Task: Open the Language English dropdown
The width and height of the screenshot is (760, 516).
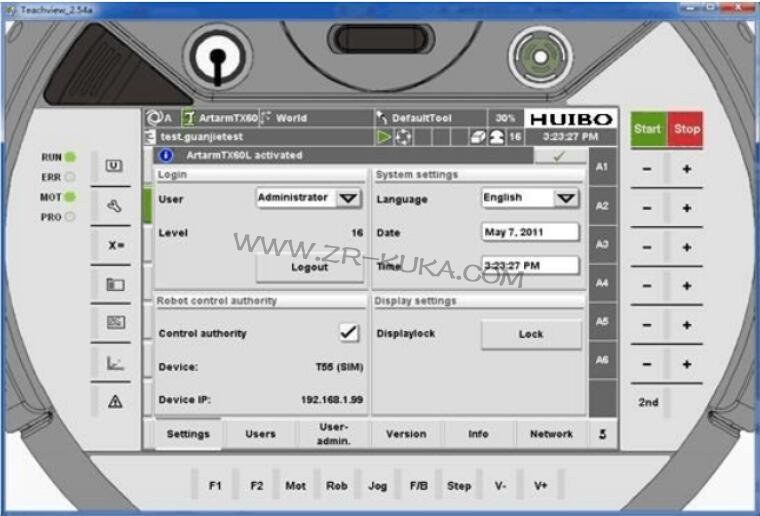Action: click(x=566, y=198)
